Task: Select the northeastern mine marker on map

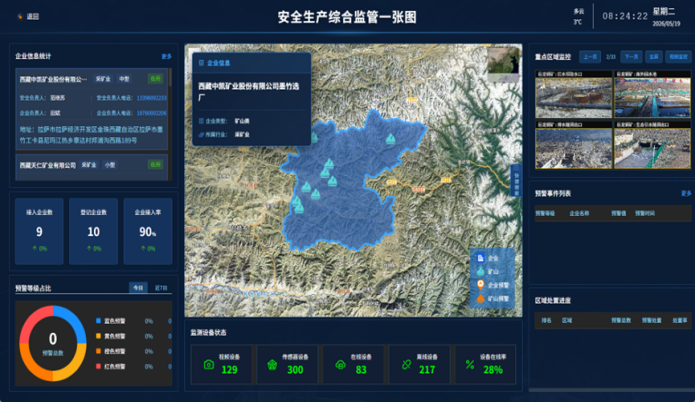Action: tap(390, 139)
